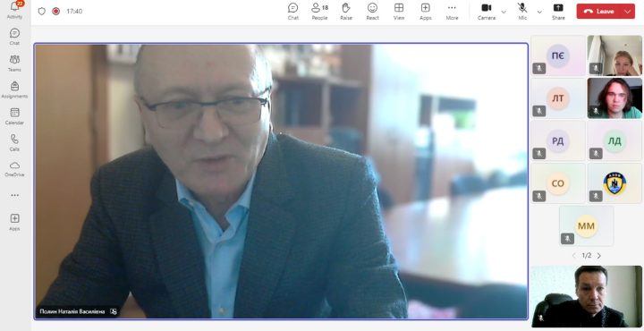Open the Calendar in the sidebar
The width and height of the screenshot is (644, 331).
(15, 116)
